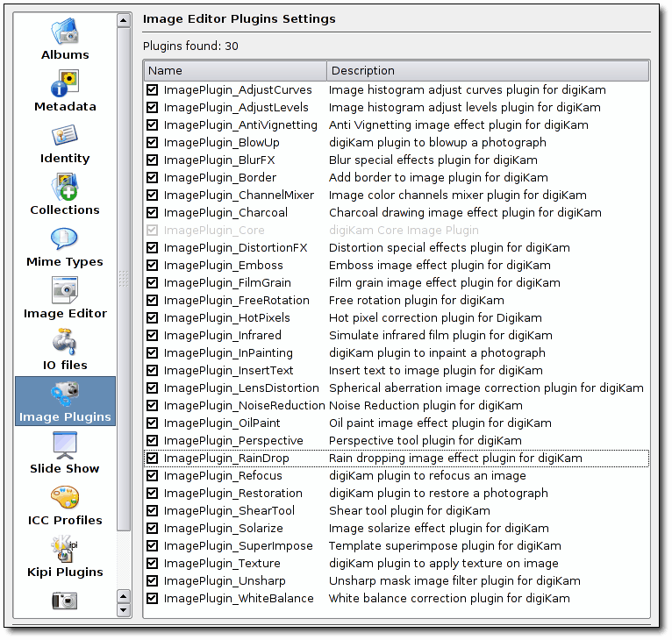Screen dimensions: 672x640
Task: Toggle the ImagePlugin_AdjustLevels checkbox
Action: pyautogui.click(x=152, y=107)
